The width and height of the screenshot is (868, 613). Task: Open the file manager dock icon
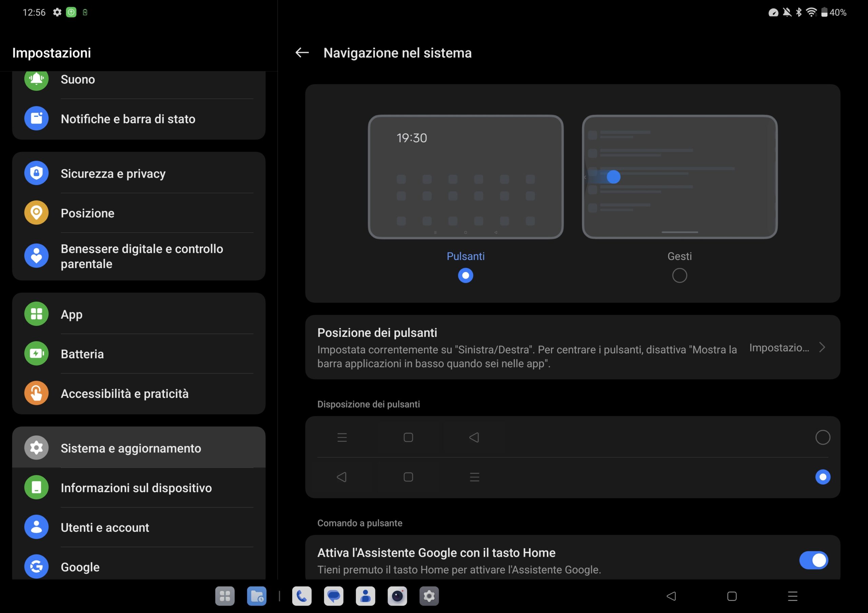pyautogui.click(x=257, y=596)
